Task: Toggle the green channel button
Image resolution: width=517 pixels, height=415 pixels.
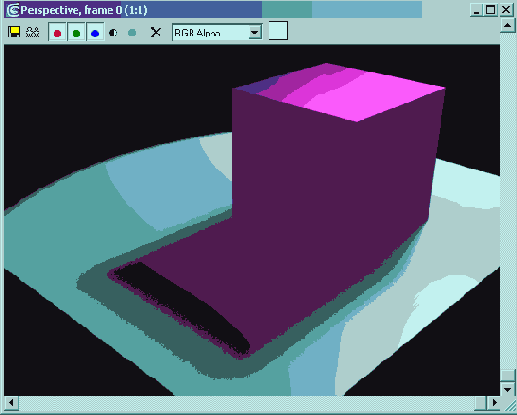Action: (x=76, y=33)
